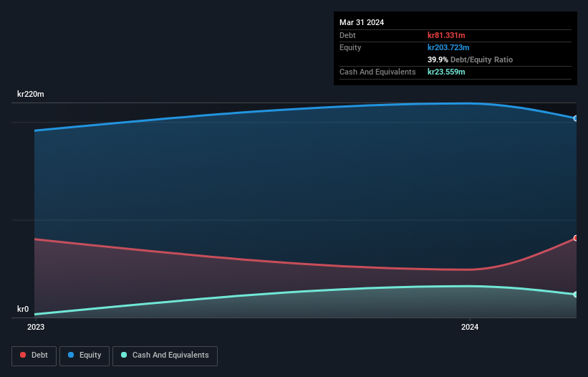Click the kr0 y-axis label
The height and width of the screenshot is (377, 588).
pos(23,309)
